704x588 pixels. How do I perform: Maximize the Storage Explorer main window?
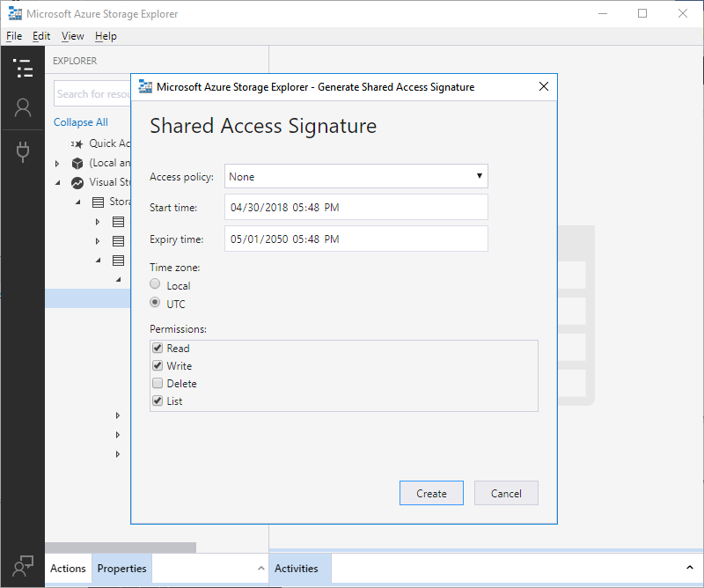(642, 13)
